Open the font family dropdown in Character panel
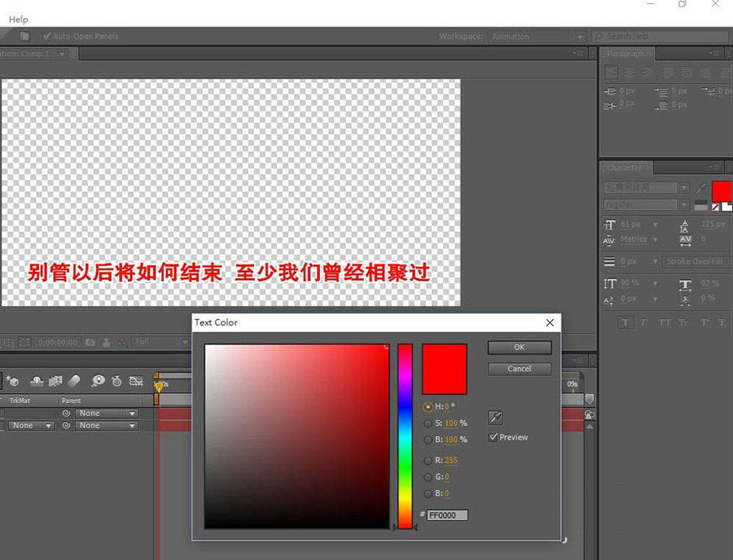Image resolution: width=733 pixels, height=560 pixels. point(643,186)
